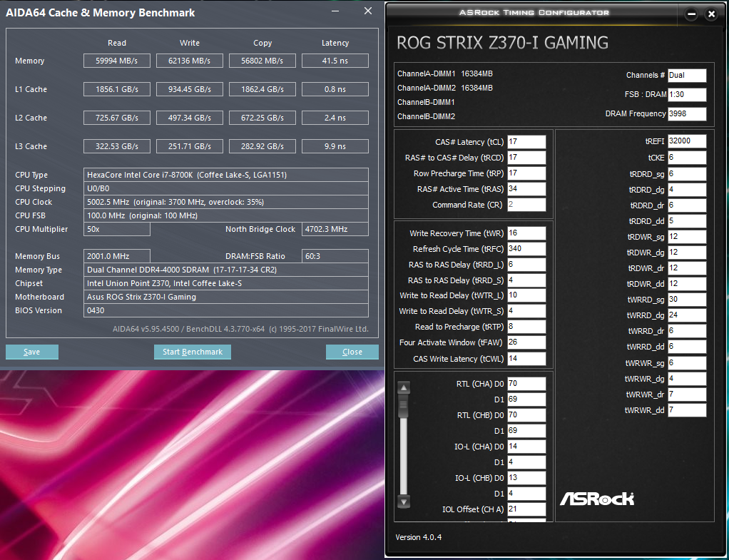This screenshot has height=560, width=729.
Task: Click RAS# Active Time (tRAS) field
Action: pyautogui.click(x=526, y=189)
